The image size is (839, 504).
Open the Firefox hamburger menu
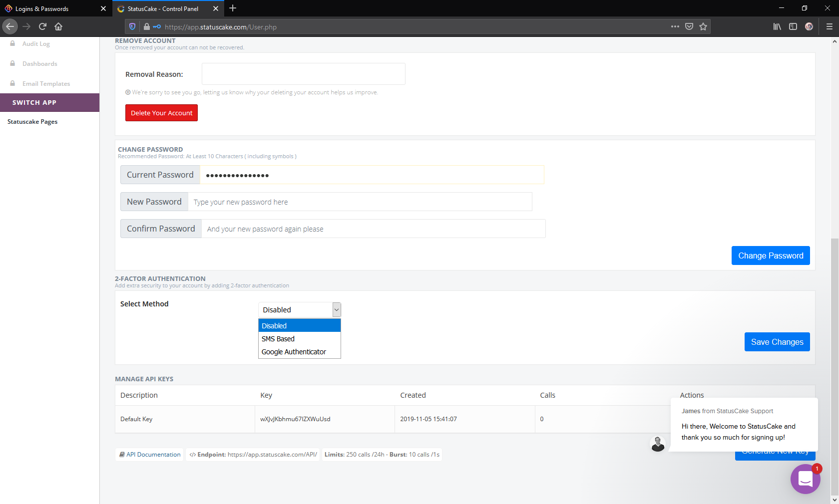point(829,26)
